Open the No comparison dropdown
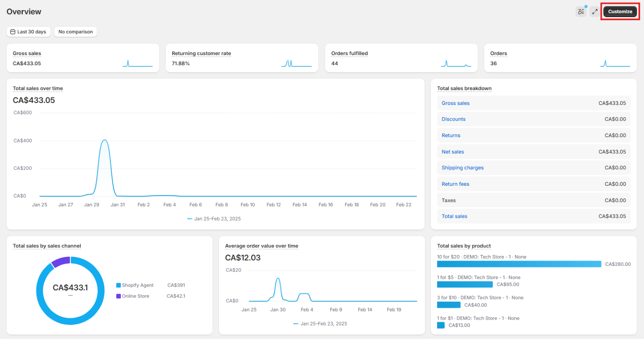The height and width of the screenshot is (339, 644). click(76, 32)
